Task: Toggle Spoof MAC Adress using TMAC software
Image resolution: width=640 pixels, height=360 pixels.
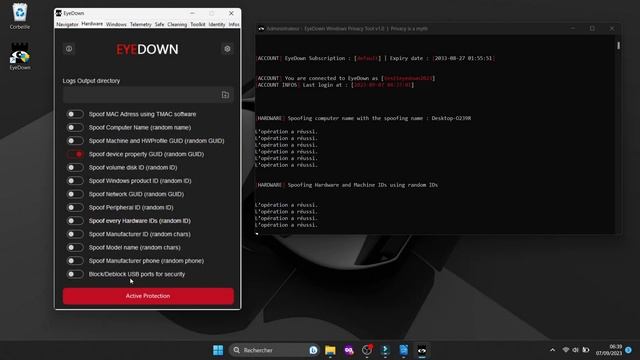Action: pos(75,114)
